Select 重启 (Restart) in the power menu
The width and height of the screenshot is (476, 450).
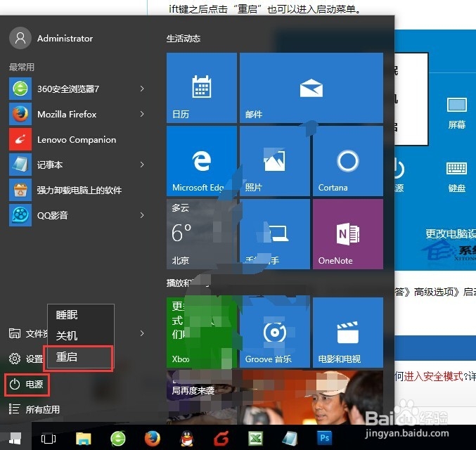pyautogui.click(x=79, y=357)
